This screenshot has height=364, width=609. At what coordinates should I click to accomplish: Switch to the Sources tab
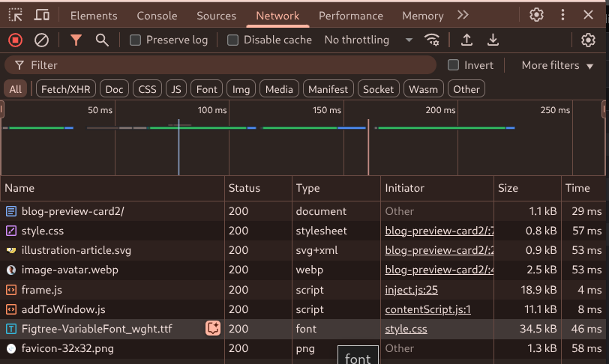pyautogui.click(x=216, y=16)
